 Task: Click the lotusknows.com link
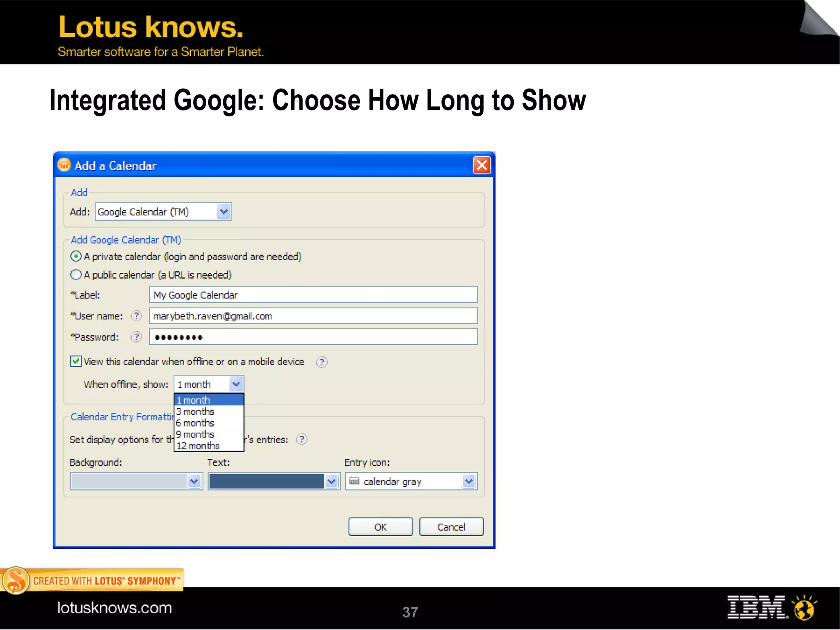(114, 608)
